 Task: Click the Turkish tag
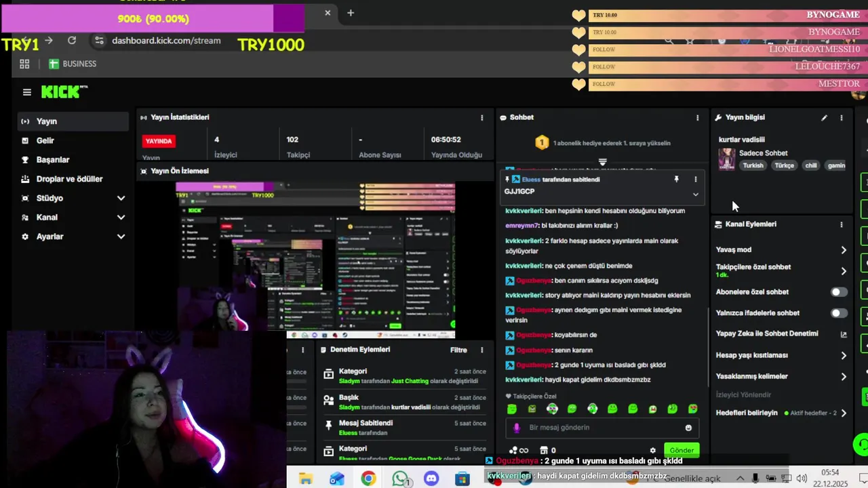(753, 165)
